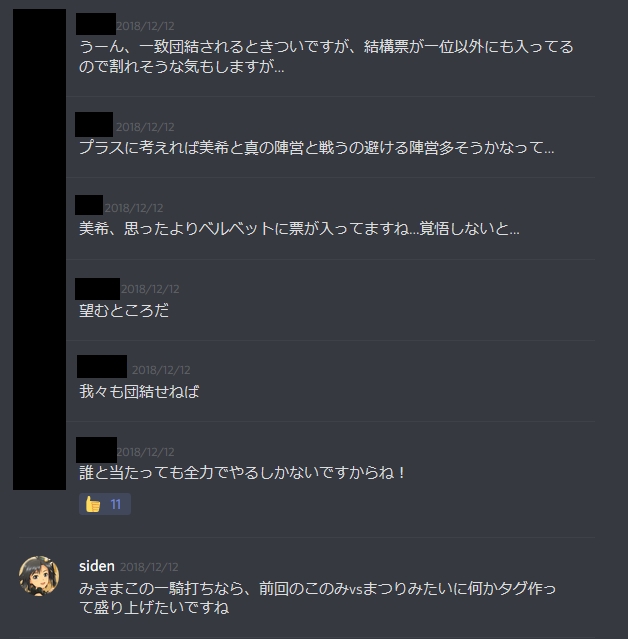
Task: Click the message 望むところだ
Action: click(124, 311)
